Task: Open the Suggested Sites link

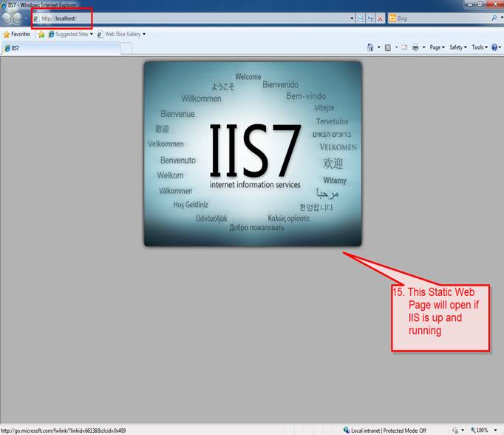Action: [68, 34]
